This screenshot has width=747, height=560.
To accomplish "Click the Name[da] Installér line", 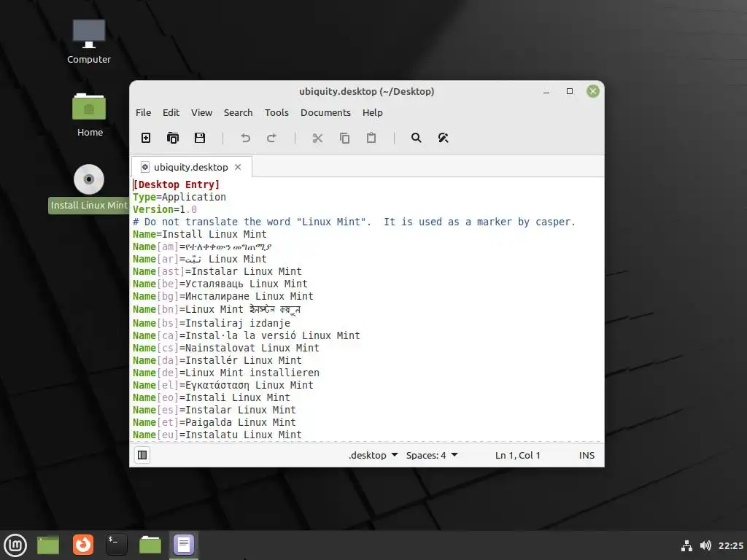I will point(217,360).
